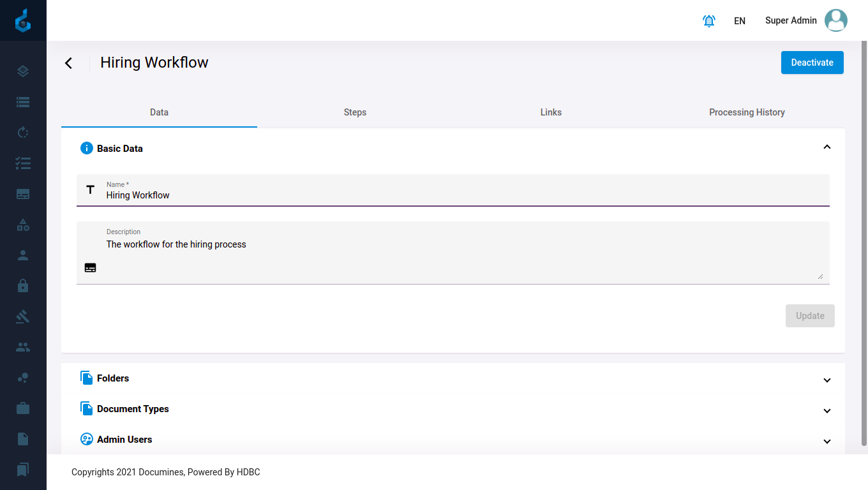Expand the Document Types section
The image size is (868, 490).
827,410
